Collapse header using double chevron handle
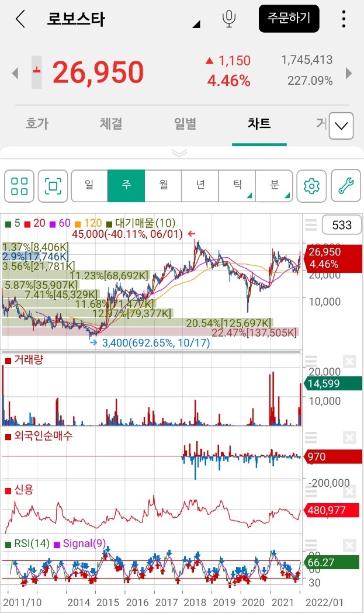This screenshot has width=364, height=613. [x=179, y=153]
